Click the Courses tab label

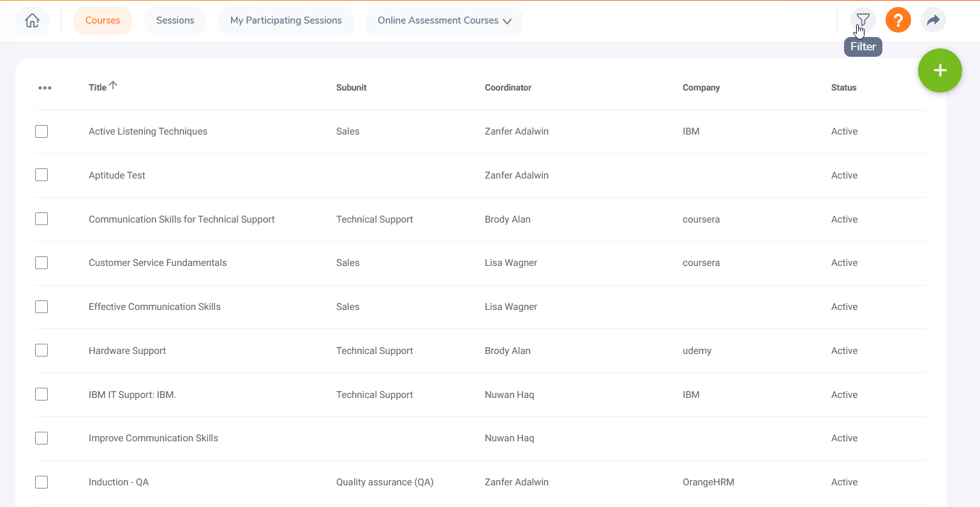(103, 20)
